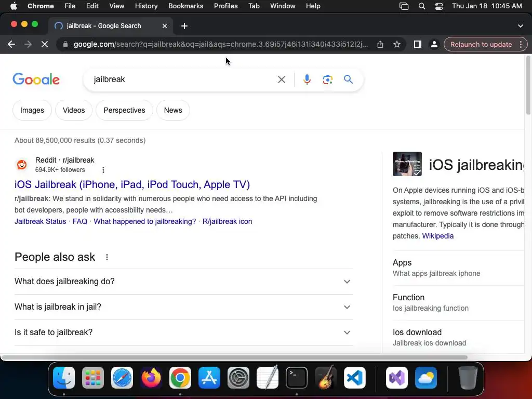This screenshot has width=532, height=399.
Task: Open the Function knowledge panel entry
Action: (x=458, y=303)
